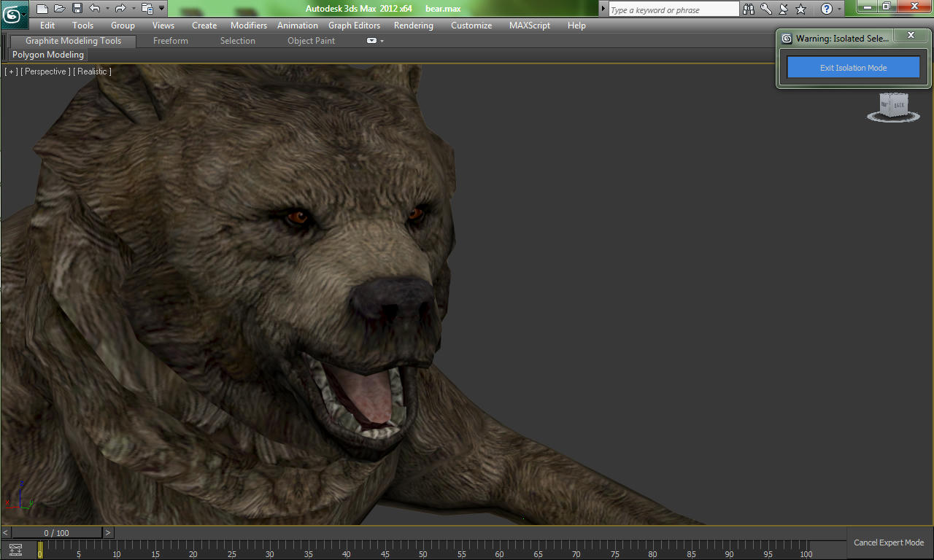
Task: Step to next frame with right arrow
Action: [x=108, y=533]
